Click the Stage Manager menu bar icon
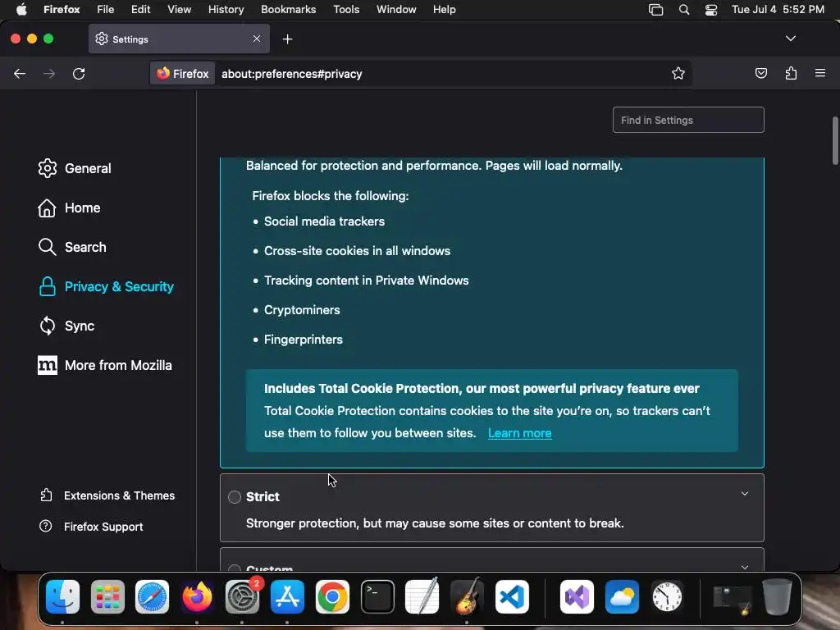The width and height of the screenshot is (840, 630). tap(655, 10)
